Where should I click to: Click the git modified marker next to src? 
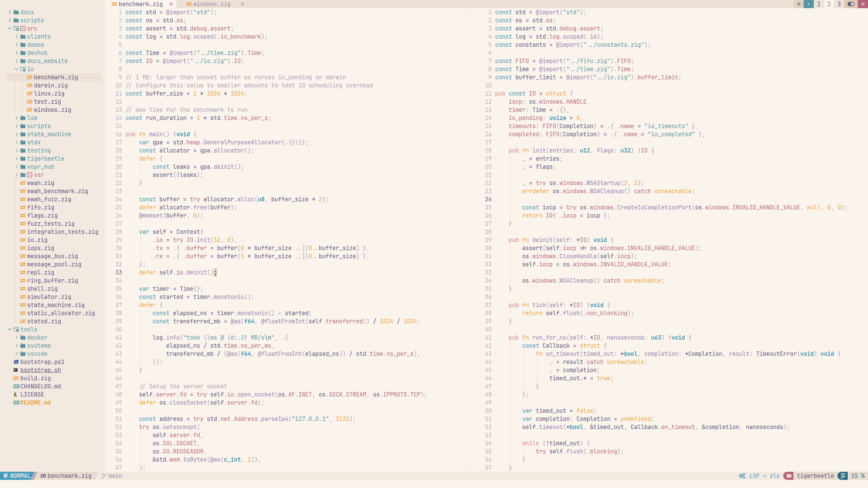click(23, 28)
